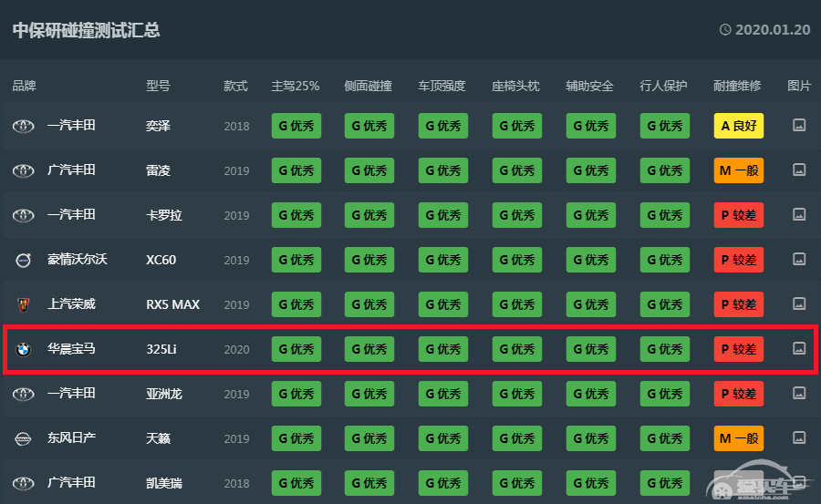
Task: Open image icon for XC60 row
Action: [x=799, y=259]
